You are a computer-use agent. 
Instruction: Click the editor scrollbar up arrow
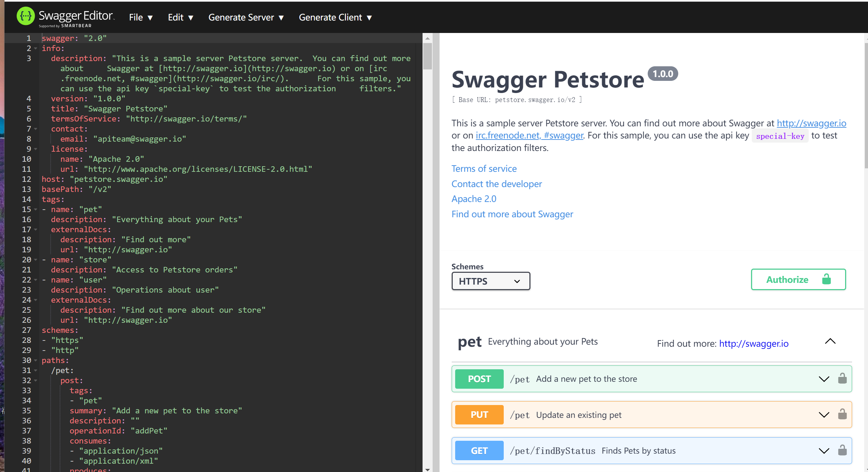point(427,38)
